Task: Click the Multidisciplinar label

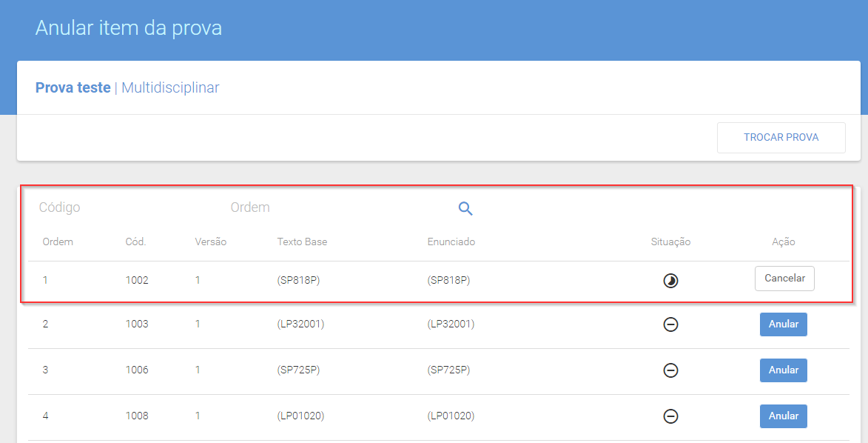Action: click(x=170, y=87)
